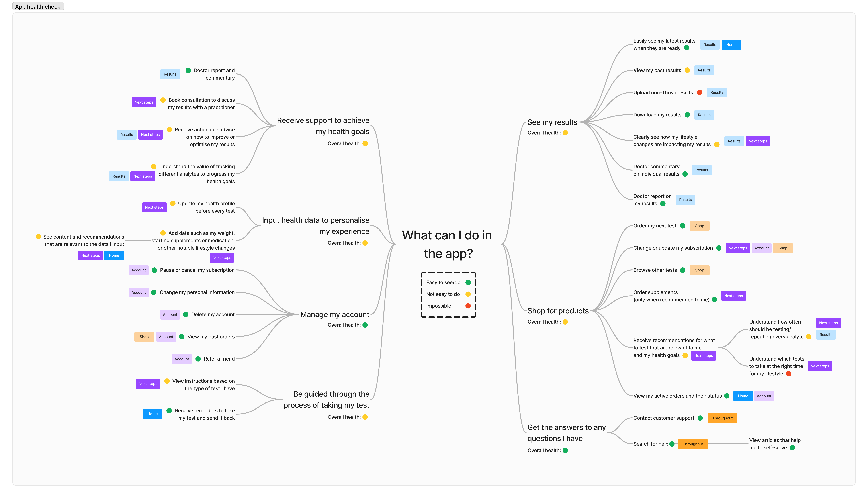Screen dimensions: 868x498
Task: Select the central "What can I do in the app?" node
Action: pos(447,244)
